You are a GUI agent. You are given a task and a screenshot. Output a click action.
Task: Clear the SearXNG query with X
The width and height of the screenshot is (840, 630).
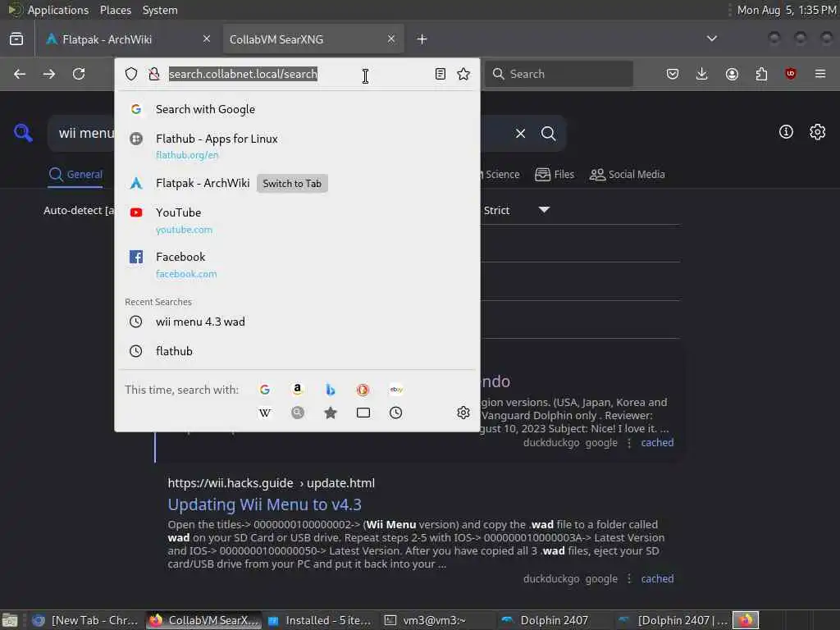(520, 134)
